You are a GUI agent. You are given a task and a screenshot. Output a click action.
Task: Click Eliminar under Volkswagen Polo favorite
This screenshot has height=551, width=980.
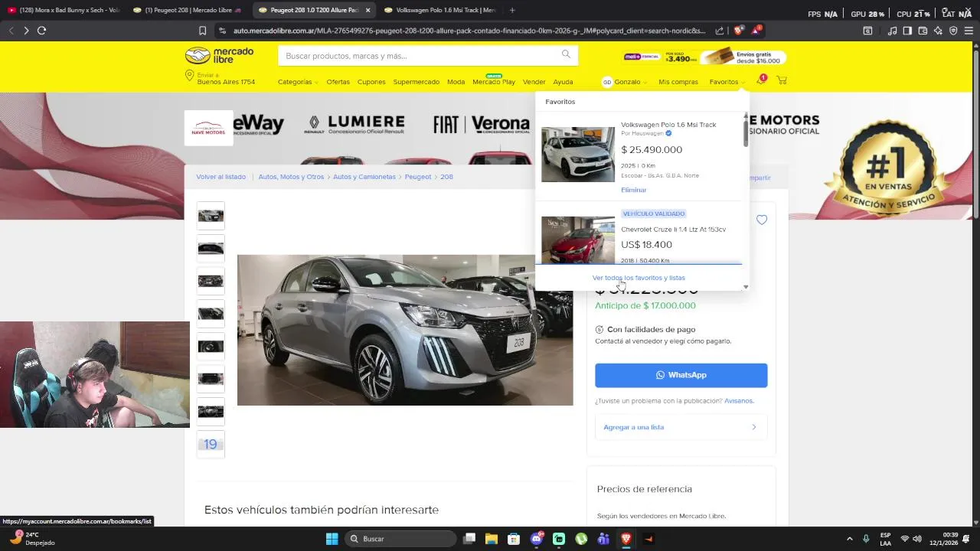click(633, 190)
